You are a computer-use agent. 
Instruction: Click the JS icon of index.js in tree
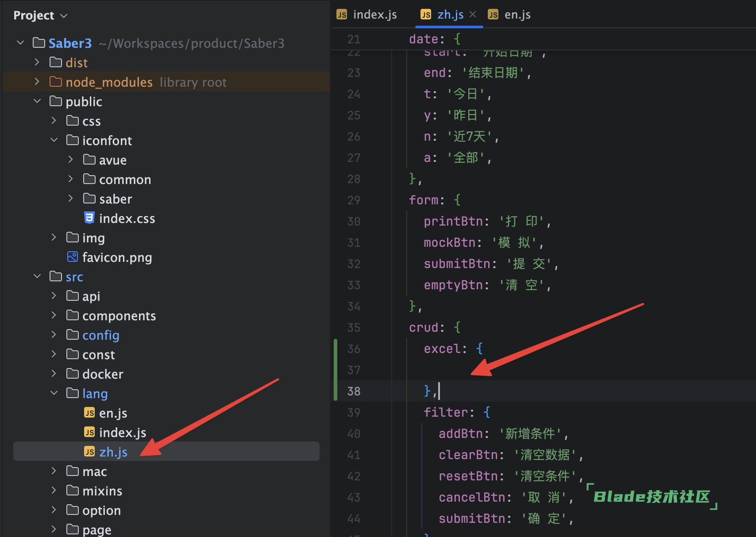(89, 432)
